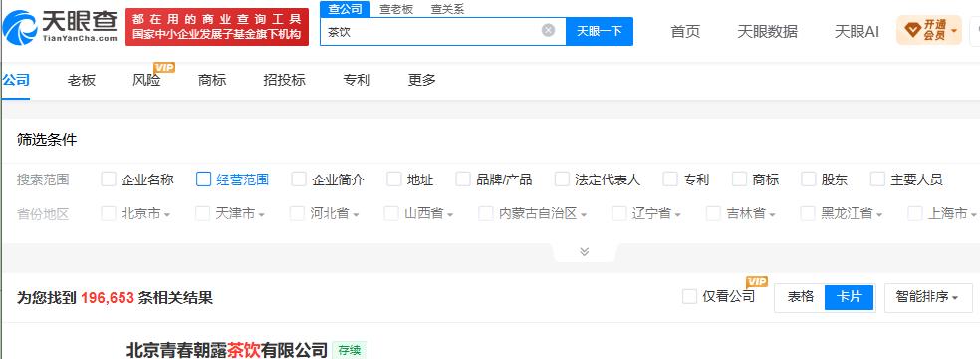Viewport: 980px width, 359px height.
Task: Go to 首页 in the top navigation
Action: click(685, 31)
